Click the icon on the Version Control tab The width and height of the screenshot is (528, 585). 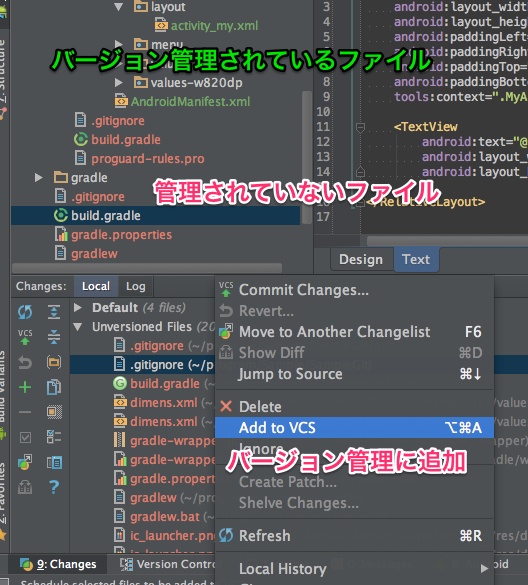126,564
